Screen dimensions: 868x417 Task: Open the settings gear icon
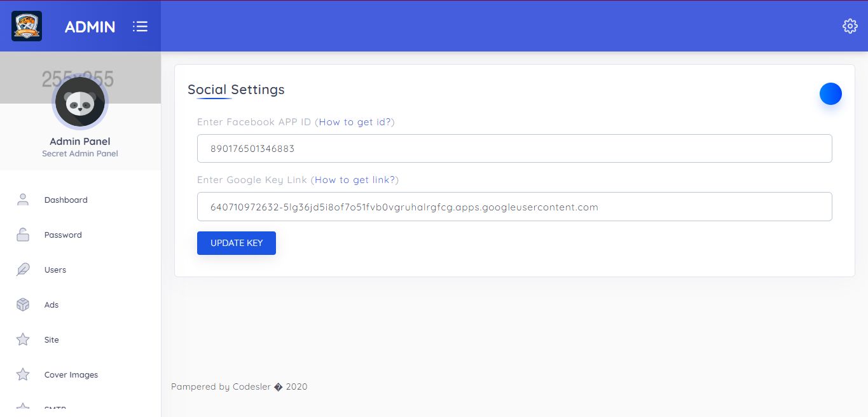click(x=850, y=26)
